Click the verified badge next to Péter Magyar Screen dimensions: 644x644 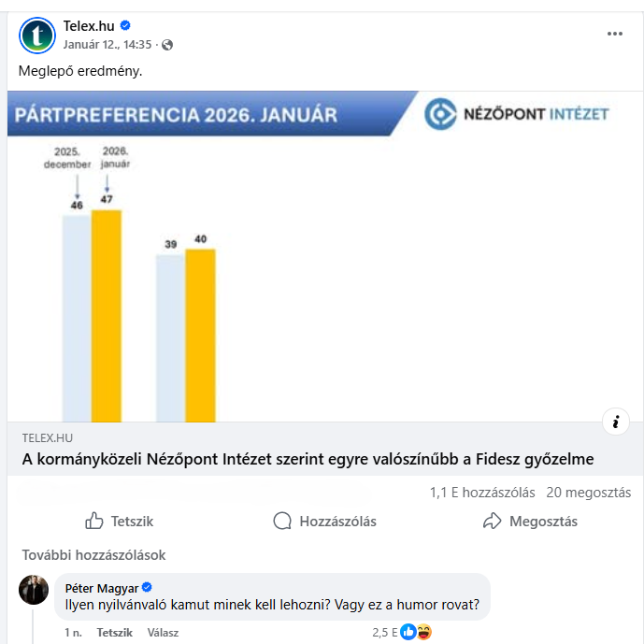147,588
